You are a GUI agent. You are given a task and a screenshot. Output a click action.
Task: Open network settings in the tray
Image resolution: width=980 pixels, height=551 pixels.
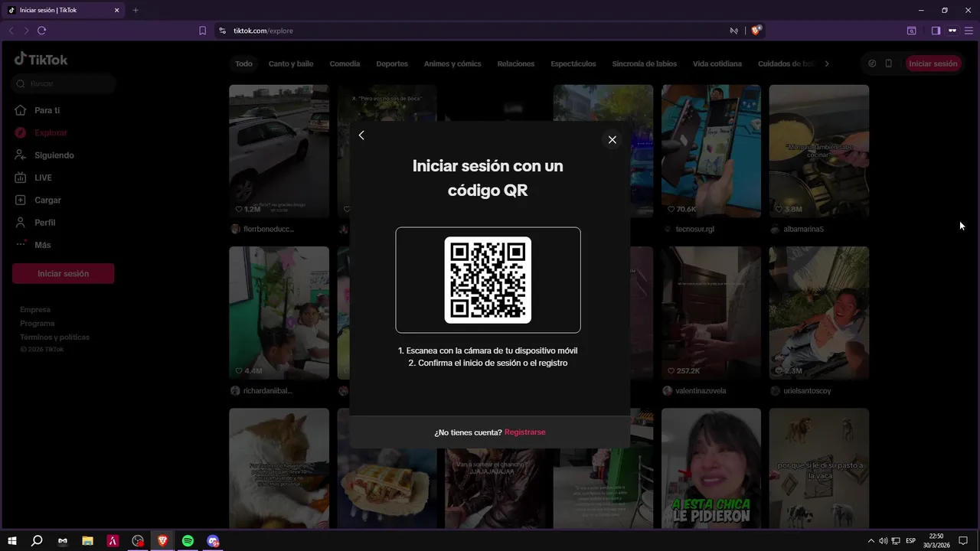(896, 541)
